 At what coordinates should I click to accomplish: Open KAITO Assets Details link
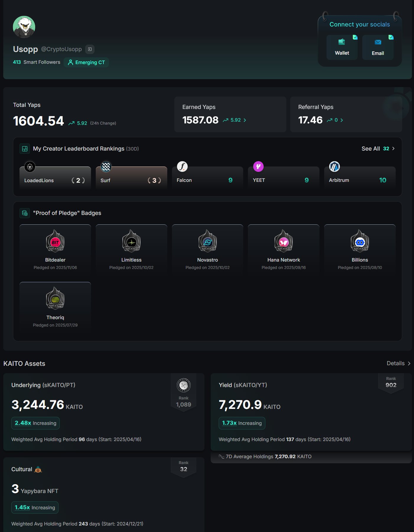[399, 363]
